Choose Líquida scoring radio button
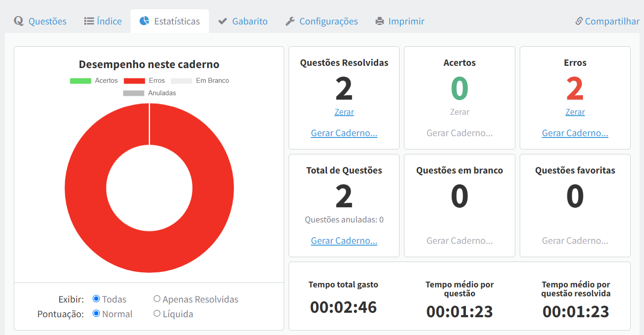The width and height of the screenshot is (644, 335). pyautogui.click(x=157, y=314)
